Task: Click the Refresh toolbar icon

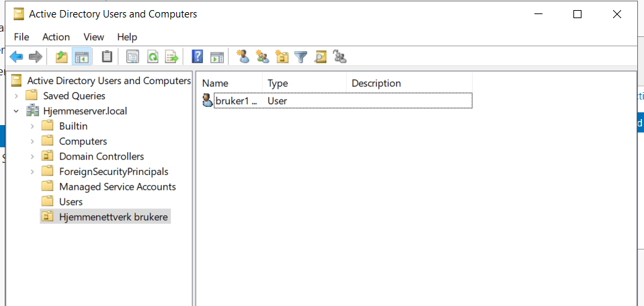Action: (x=153, y=57)
